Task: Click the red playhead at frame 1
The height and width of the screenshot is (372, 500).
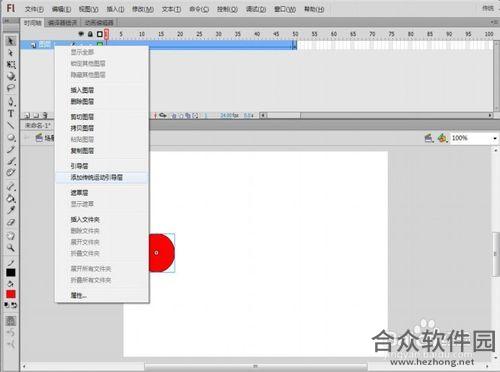Action: click(106, 34)
